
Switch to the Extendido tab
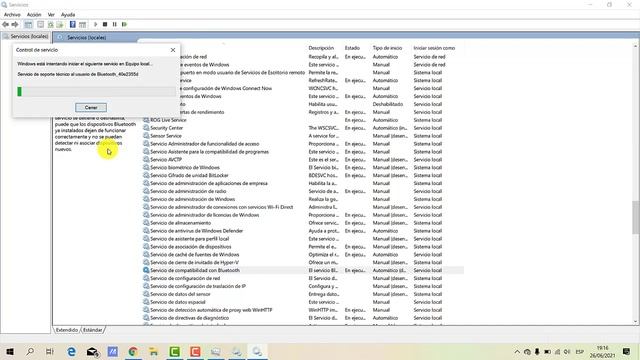coord(67,330)
